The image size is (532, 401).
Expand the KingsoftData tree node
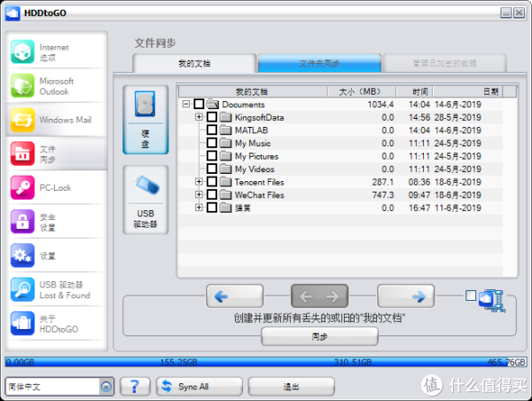pyautogui.click(x=199, y=117)
